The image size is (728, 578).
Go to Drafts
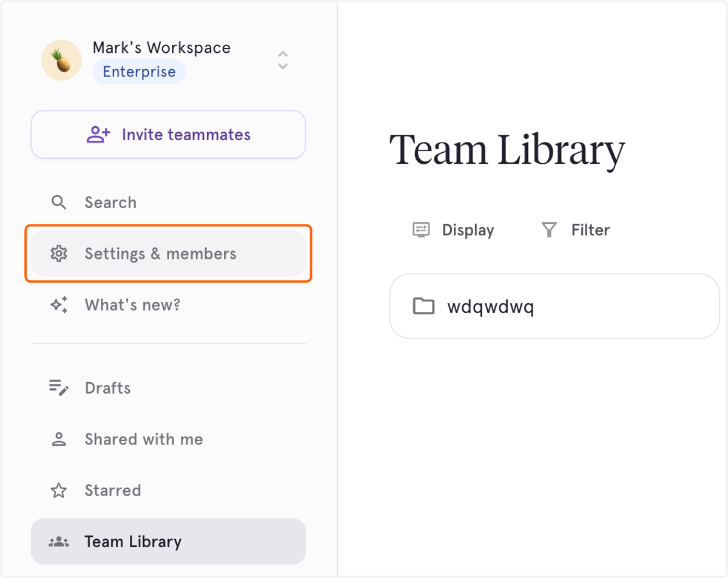168,388
